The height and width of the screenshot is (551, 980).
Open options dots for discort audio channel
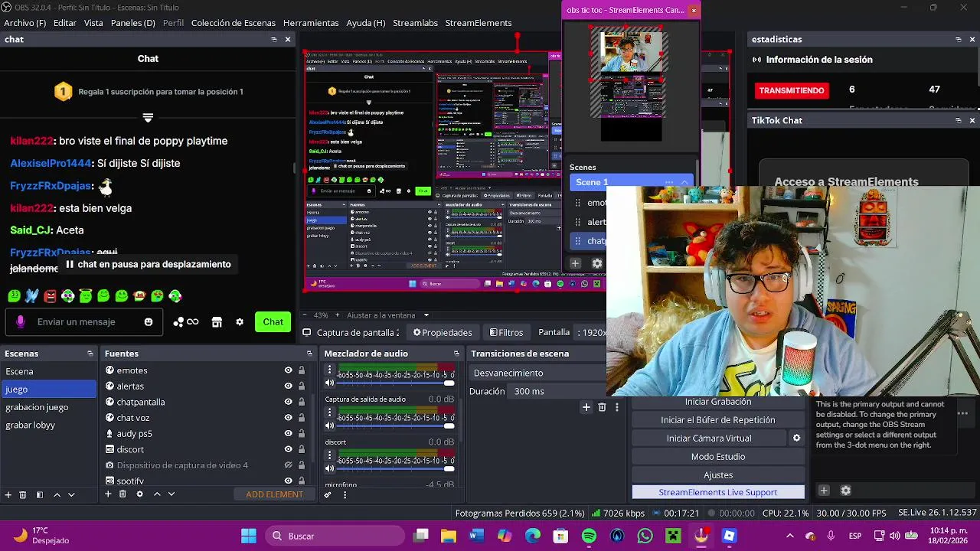[330, 455]
